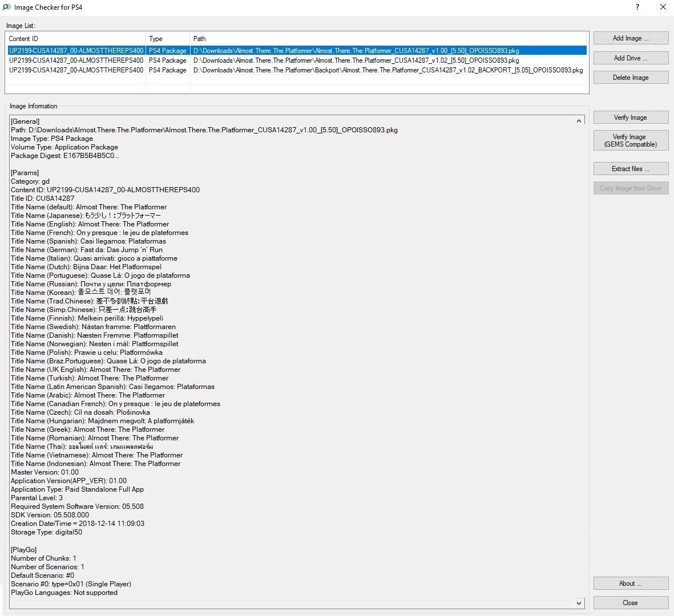
Task: Open the About dialog
Action: click(x=631, y=583)
